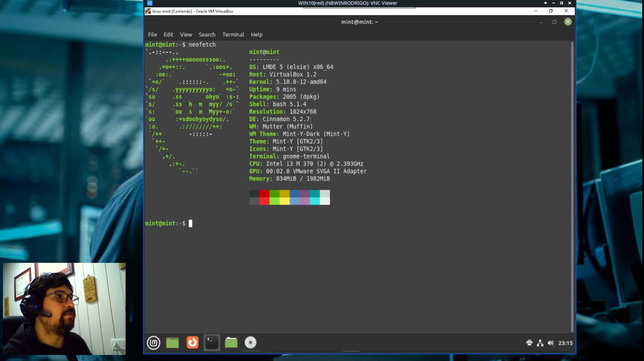Click the 'Resolution: 1024x768' line
644x361 pixels.
[283, 112]
